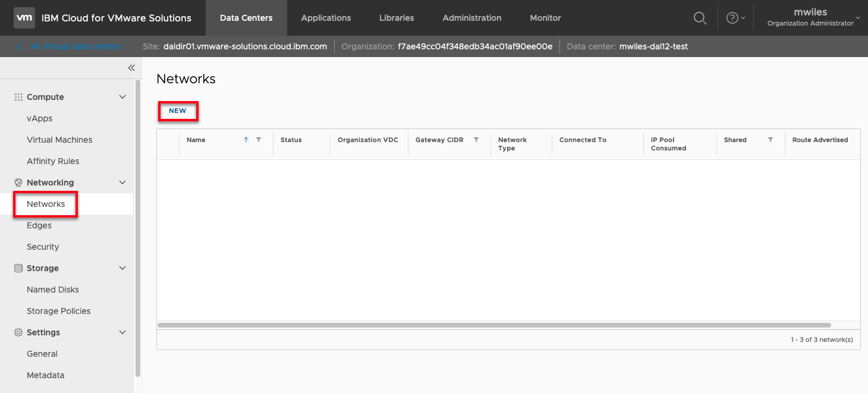This screenshot has width=868, height=393.
Task: Collapse sidebar with double chevron icon
Action: click(131, 68)
